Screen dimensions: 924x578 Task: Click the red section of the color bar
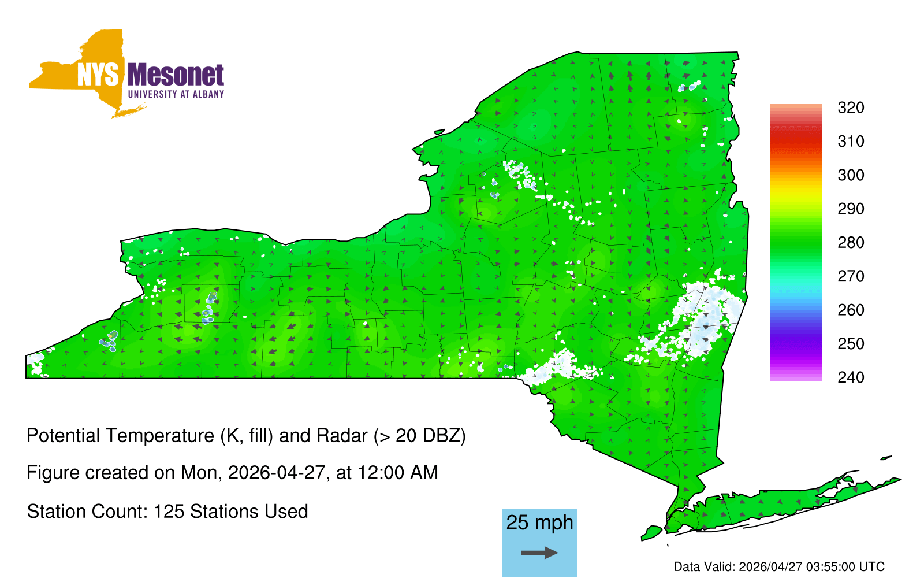(x=795, y=142)
